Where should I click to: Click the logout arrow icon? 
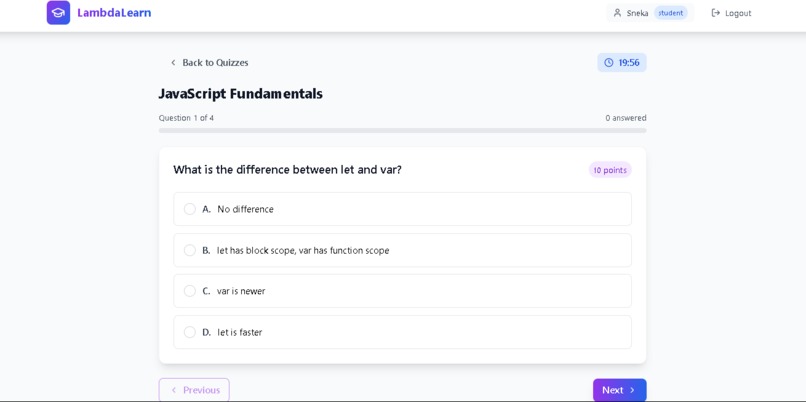pyautogui.click(x=716, y=13)
